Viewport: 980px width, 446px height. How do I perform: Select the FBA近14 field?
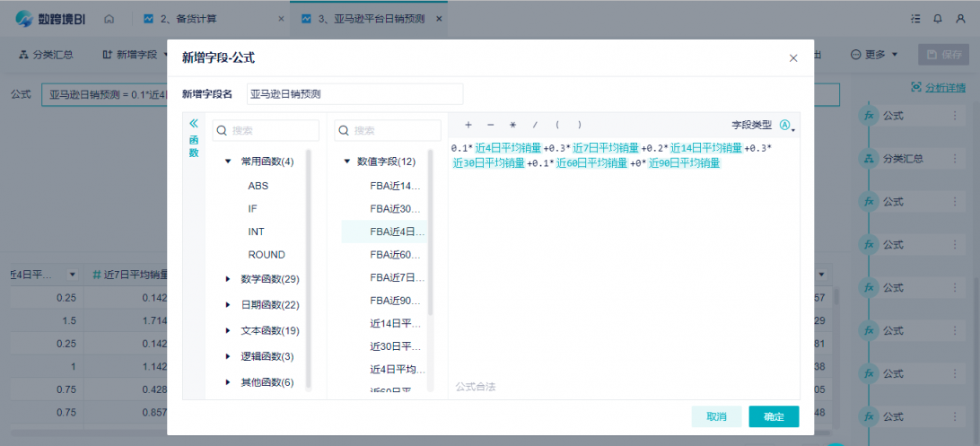coord(395,186)
